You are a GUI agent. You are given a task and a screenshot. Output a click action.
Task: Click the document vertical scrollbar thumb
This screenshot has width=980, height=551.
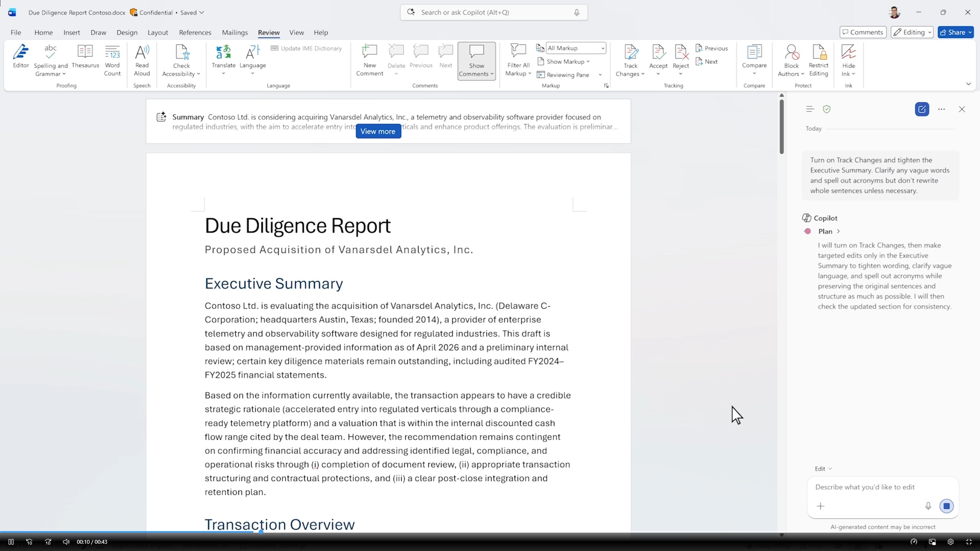[x=781, y=126]
